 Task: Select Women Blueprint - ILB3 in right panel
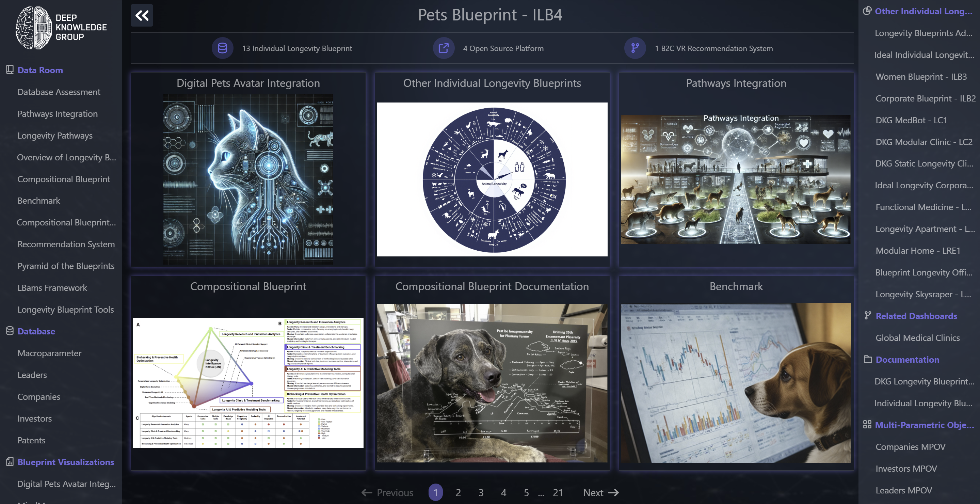point(921,77)
